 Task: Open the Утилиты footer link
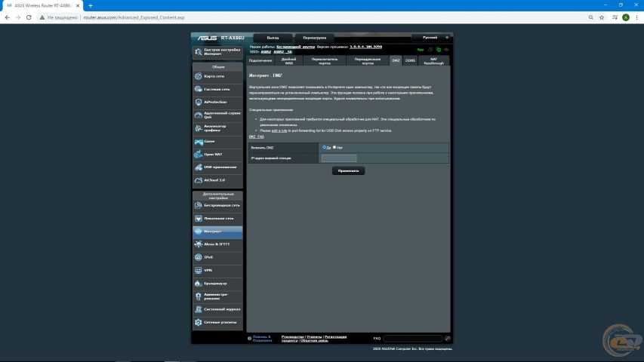[x=314, y=337]
